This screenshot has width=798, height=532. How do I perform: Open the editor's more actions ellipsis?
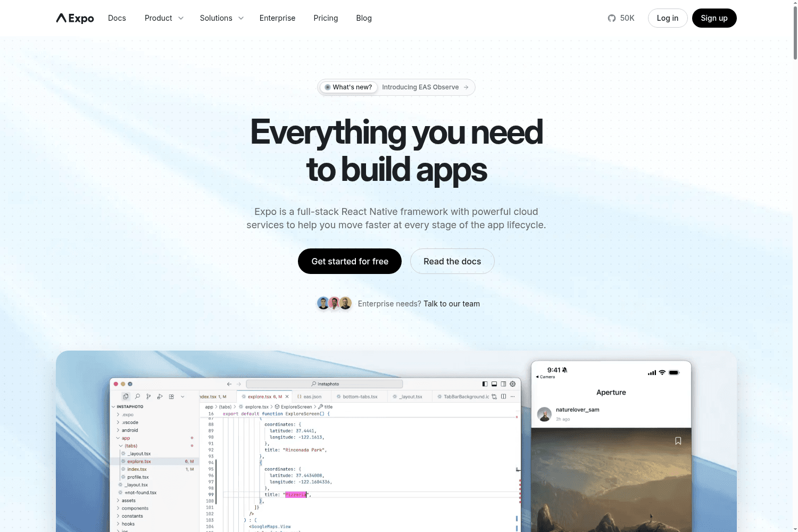(513, 396)
